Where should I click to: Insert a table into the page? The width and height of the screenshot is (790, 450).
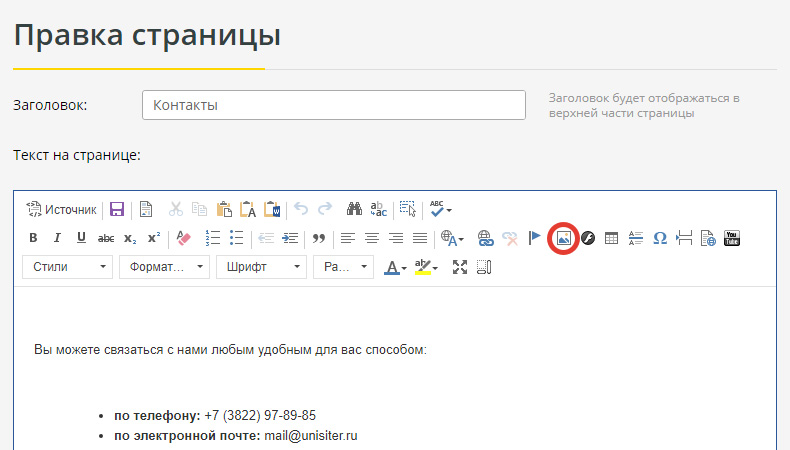click(x=612, y=238)
